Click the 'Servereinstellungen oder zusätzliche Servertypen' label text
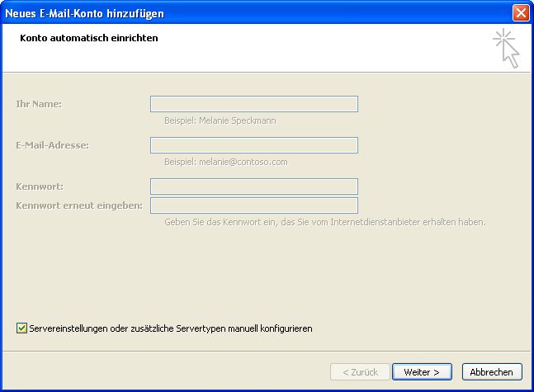This screenshot has width=534, height=392. (x=170, y=328)
